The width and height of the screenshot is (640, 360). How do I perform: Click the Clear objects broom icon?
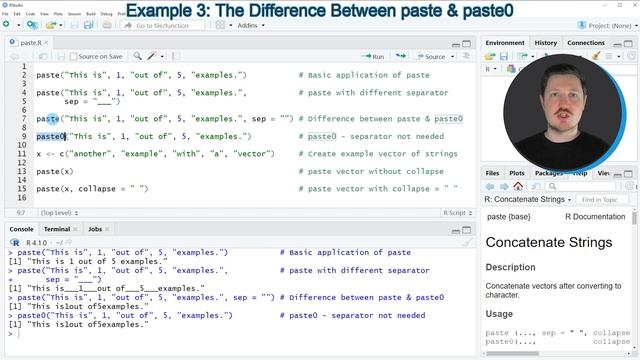tap(596, 56)
